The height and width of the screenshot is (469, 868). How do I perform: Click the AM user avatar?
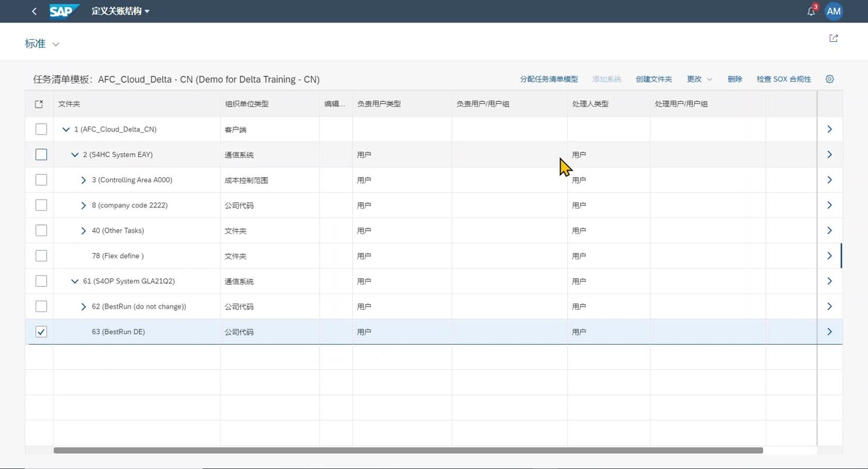point(833,11)
